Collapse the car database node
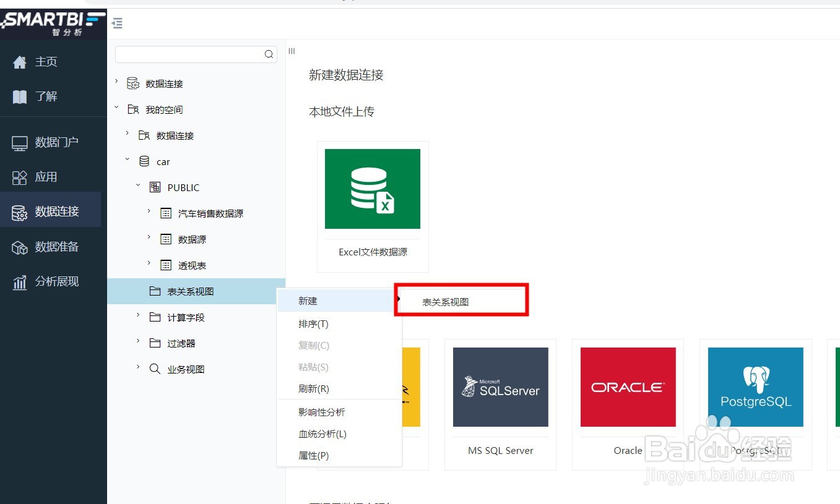 (127, 160)
